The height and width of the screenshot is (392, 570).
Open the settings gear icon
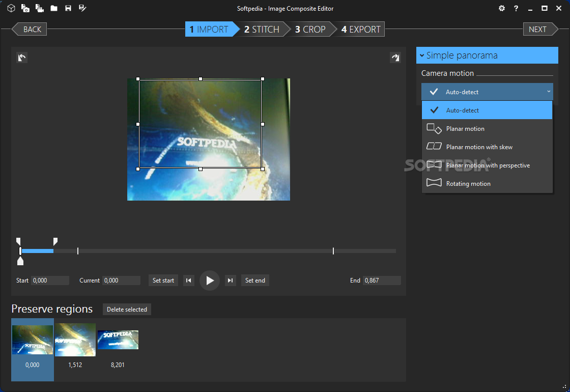tap(502, 8)
